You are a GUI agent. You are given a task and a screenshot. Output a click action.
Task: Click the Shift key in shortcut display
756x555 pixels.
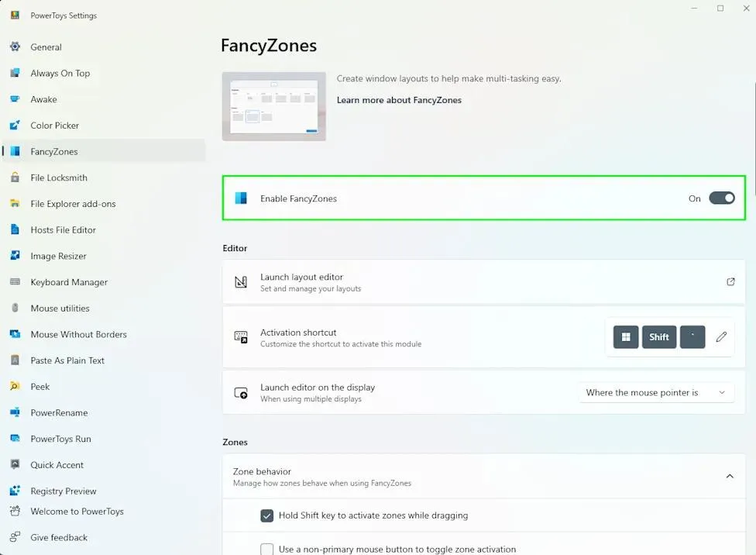click(x=658, y=337)
